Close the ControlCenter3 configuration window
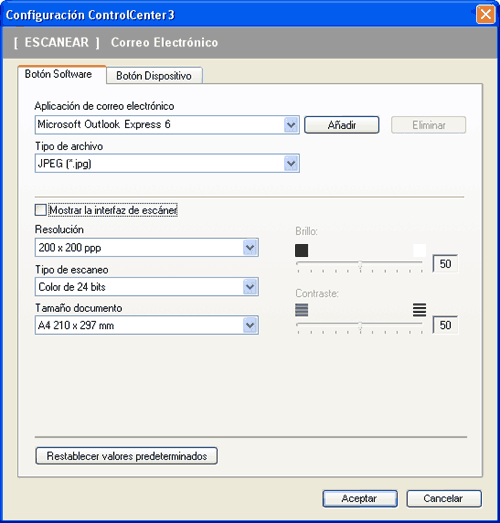Viewport: 500px width, 523px height. (x=485, y=15)
